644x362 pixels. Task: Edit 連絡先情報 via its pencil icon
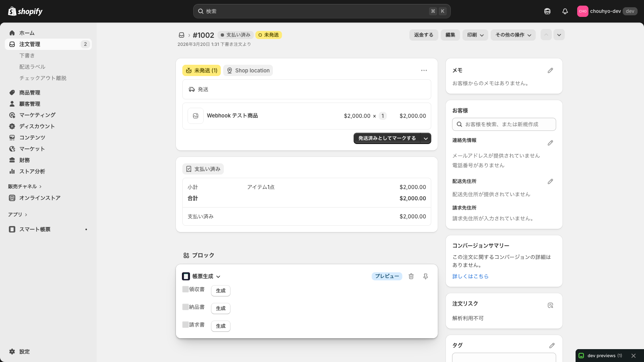(551, 142)
